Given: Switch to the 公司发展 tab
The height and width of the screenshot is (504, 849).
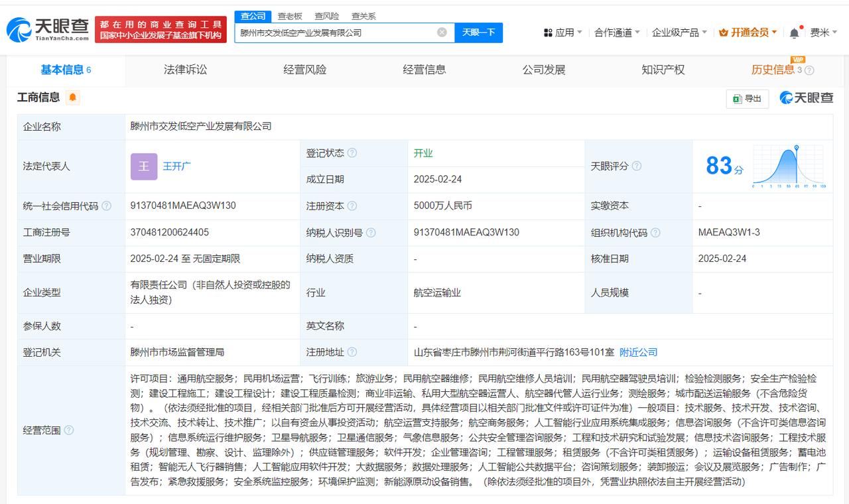Looking at the screenshot, I should (543, 70).
